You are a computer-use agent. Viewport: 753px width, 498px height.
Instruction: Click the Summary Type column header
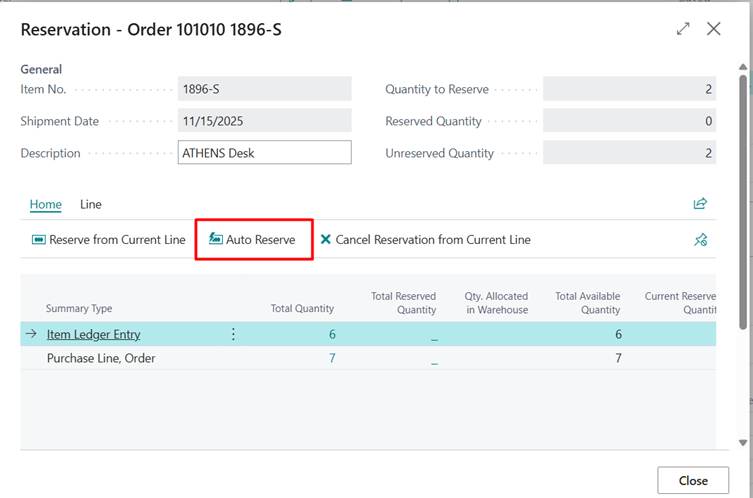[x=79, y=309]
